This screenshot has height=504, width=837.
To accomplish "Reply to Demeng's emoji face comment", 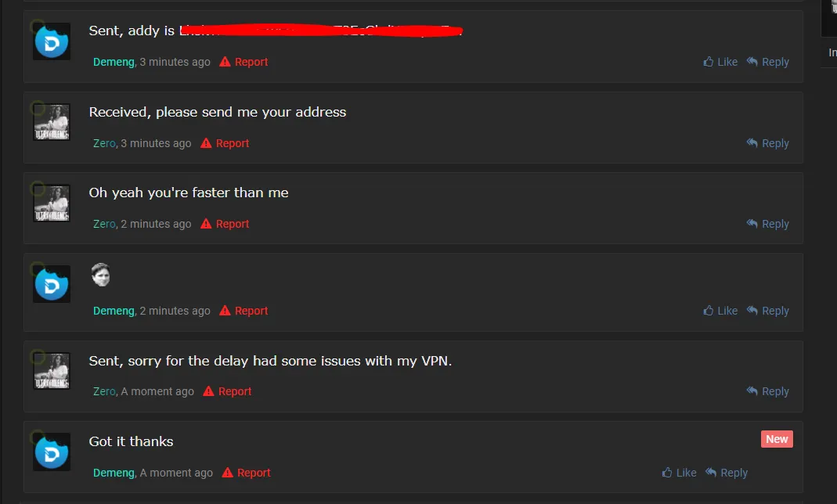I will (x=767, y=311).
